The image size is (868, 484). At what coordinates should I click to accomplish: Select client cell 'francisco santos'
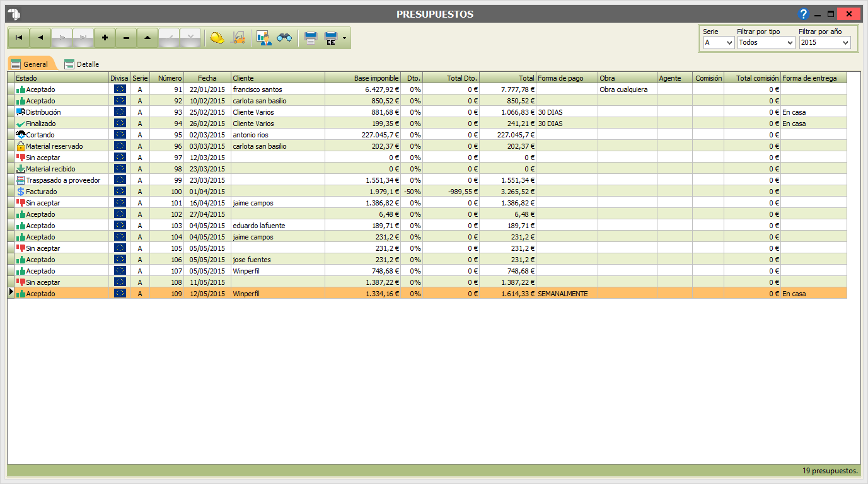tap(278, 89)
